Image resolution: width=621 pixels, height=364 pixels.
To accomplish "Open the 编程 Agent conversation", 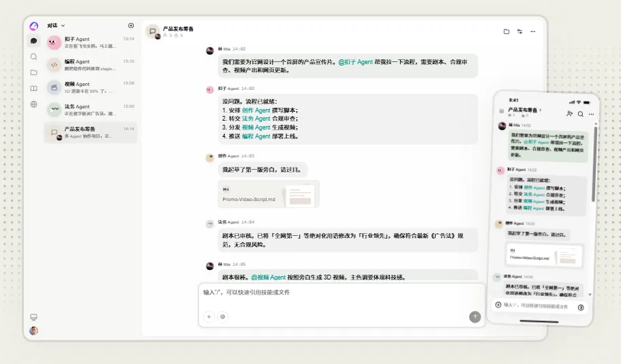I will (x=91, y=65).
